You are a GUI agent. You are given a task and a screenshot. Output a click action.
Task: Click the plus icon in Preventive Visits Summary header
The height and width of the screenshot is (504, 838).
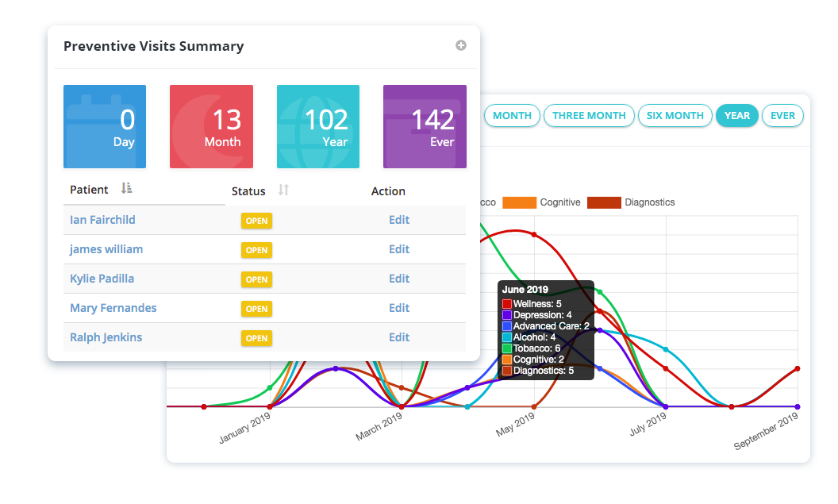click(460, 45)
